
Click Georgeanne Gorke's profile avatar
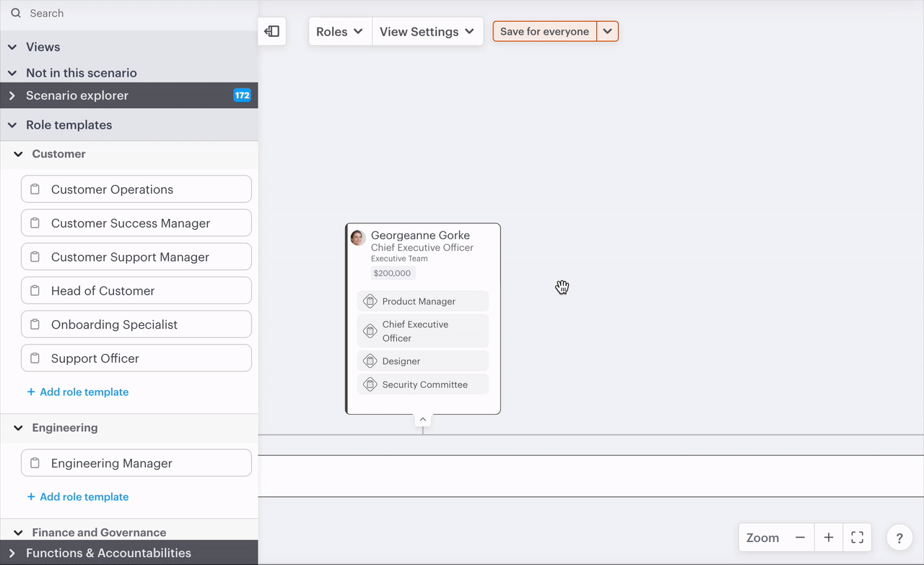(357, 238)
